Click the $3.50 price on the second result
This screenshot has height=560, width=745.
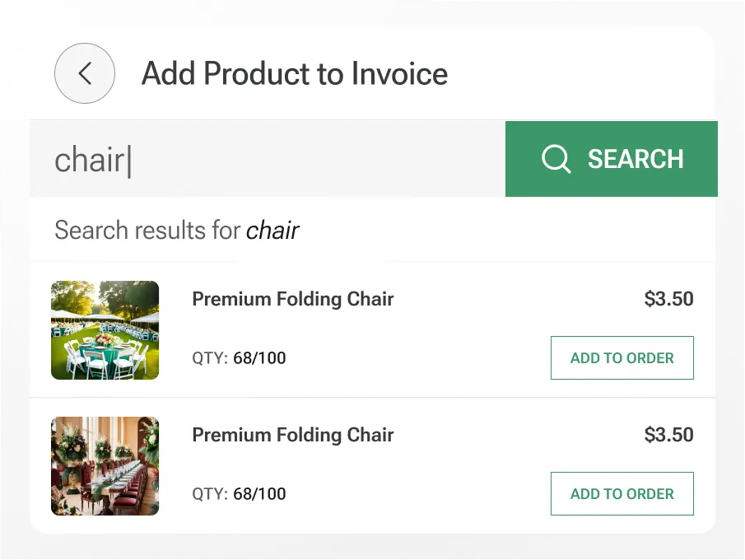pos(668,435)
